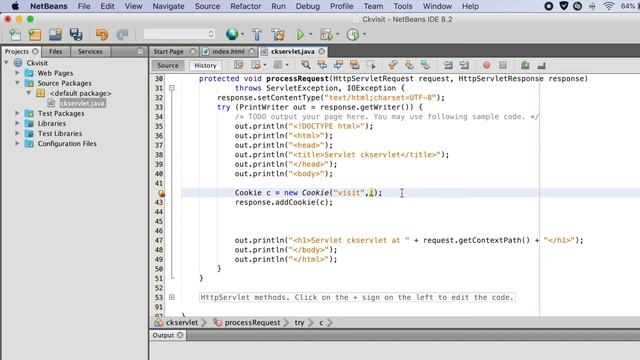This screenshot has height=360, width=640.
Task: Click the Find Next Occurrence icon
Action: pos(338,65)
